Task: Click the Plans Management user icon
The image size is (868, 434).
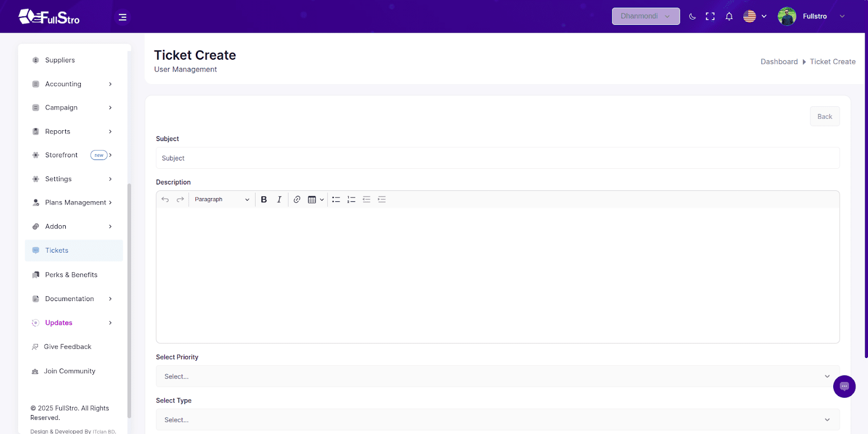Action: pos(36,202)
